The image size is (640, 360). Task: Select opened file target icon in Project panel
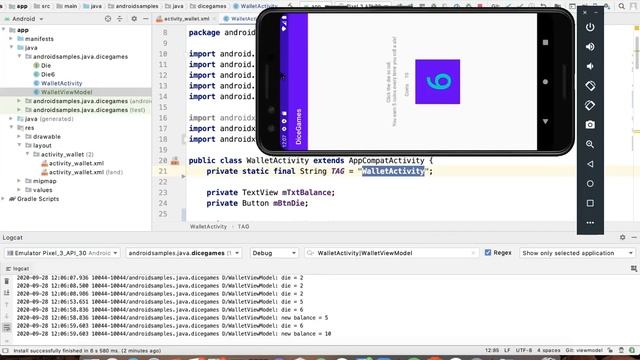[x=108, y=19]
